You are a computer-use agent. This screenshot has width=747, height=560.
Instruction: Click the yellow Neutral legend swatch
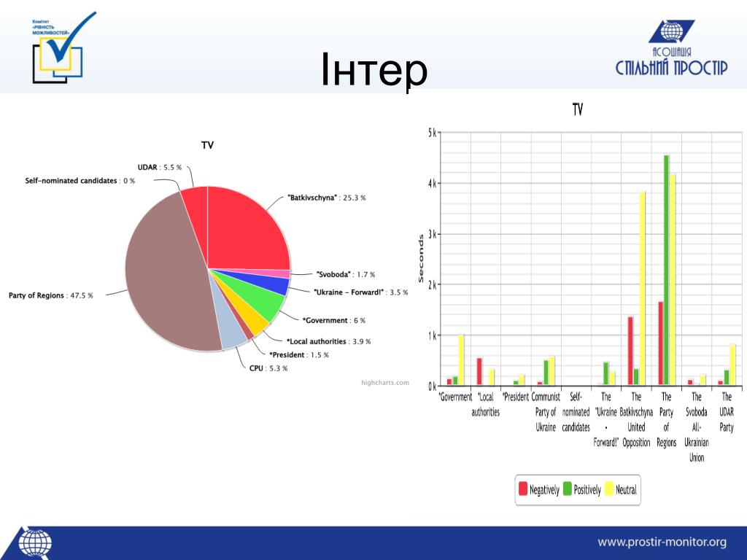click(x=608, y=489)
